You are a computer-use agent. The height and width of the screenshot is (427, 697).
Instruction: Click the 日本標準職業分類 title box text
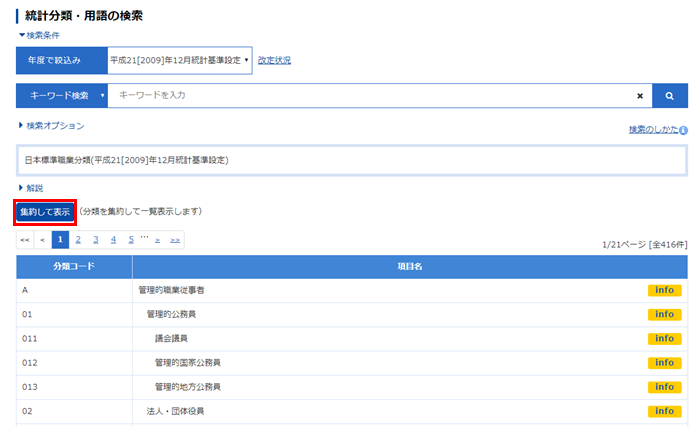click(x=126, y=160)
